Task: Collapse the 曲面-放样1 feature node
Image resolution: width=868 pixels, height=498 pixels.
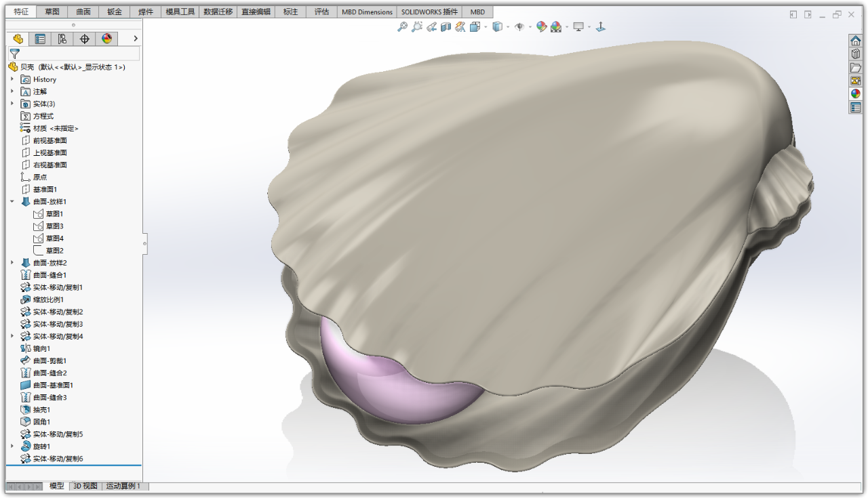Action: click(12, 202)
